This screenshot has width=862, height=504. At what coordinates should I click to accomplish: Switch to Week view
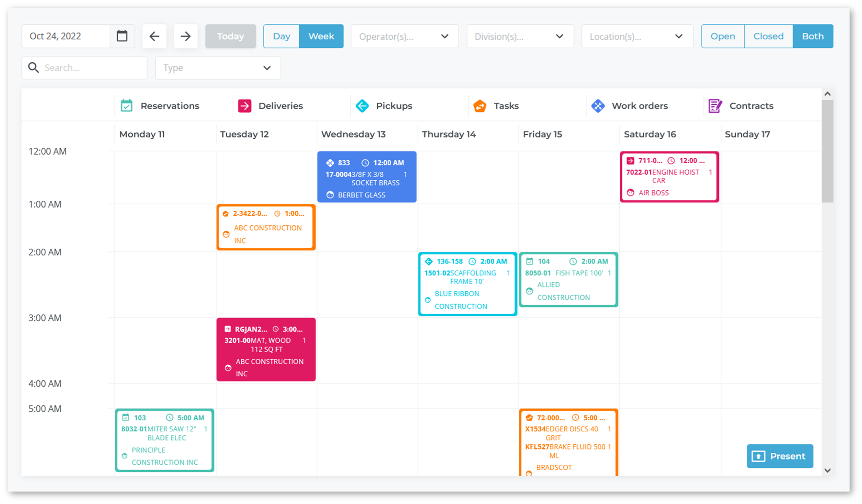tap(321, 36)
